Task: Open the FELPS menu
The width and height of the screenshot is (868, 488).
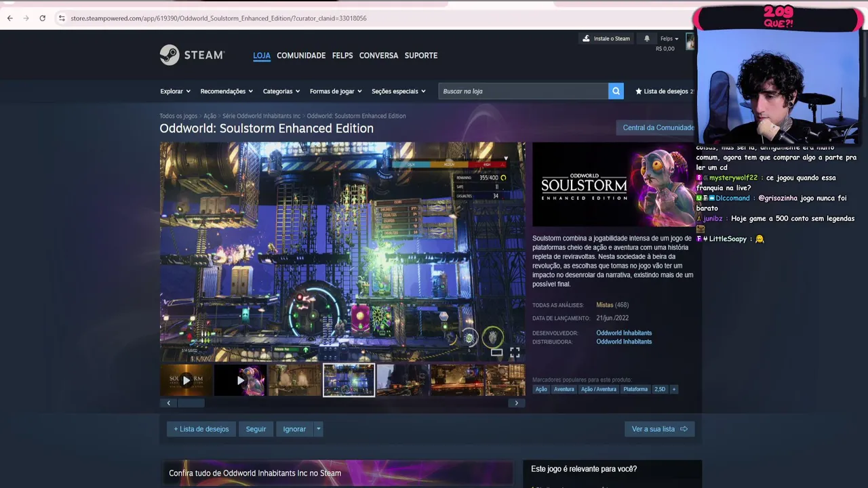Action: [x=342, y=56]
